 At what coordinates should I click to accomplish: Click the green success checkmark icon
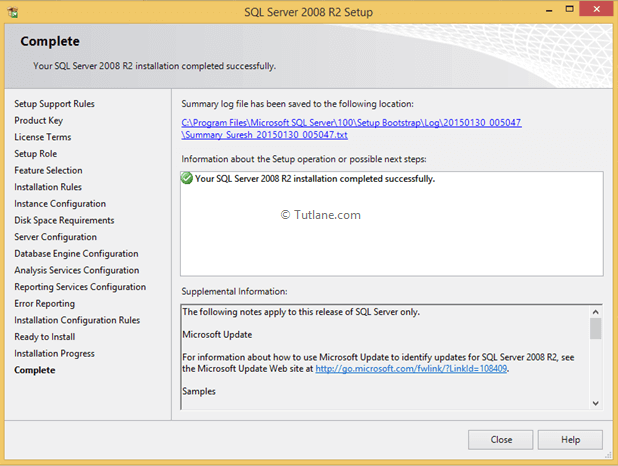(x=186, y=178)
